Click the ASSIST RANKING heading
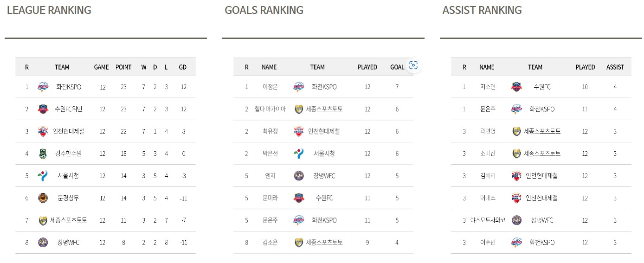Viewport: 644px width, 263px height. coord(482,10)
